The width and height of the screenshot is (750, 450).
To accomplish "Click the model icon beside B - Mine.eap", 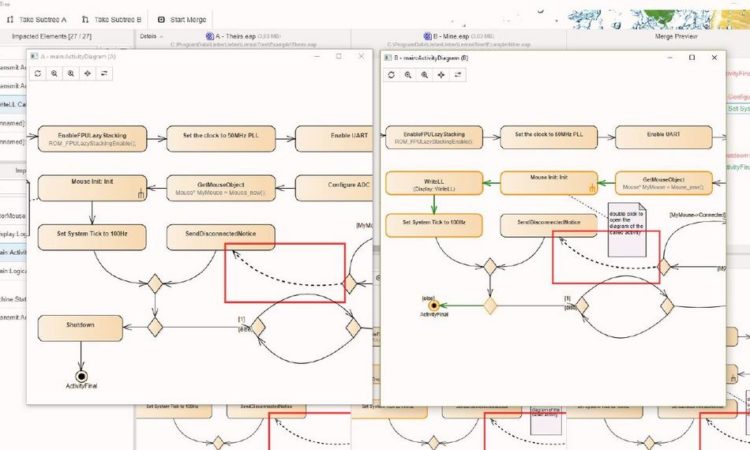I will [x=428, y=36].
